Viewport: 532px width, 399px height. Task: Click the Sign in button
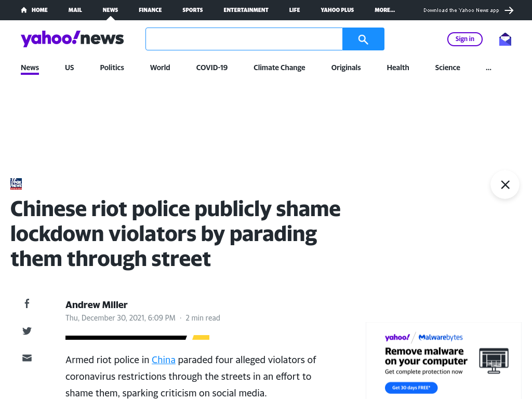pos(465,39)
